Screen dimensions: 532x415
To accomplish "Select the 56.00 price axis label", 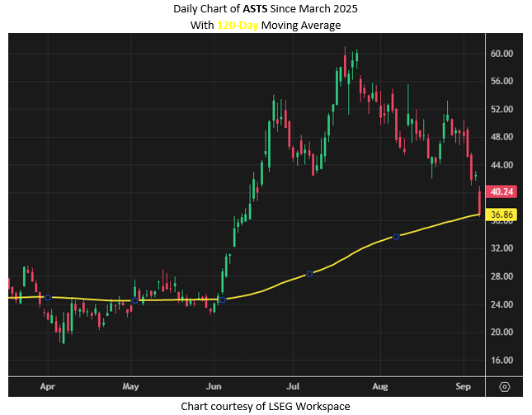I will pos(501,81).
